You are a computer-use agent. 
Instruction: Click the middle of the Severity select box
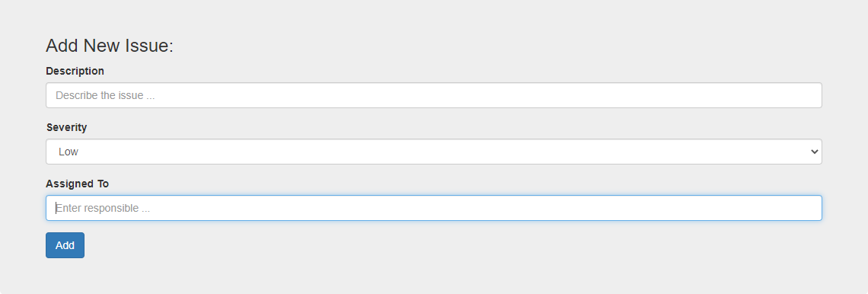[433, 152]
